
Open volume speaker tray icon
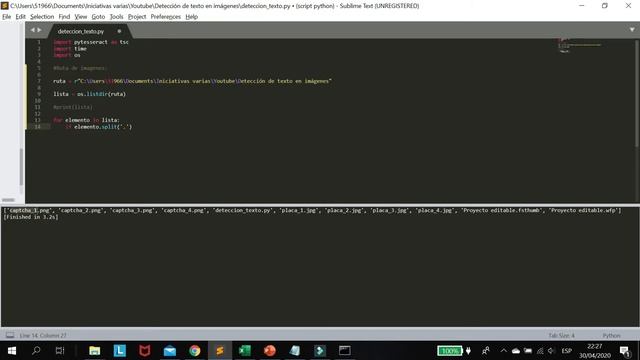(x=551, y=351)
